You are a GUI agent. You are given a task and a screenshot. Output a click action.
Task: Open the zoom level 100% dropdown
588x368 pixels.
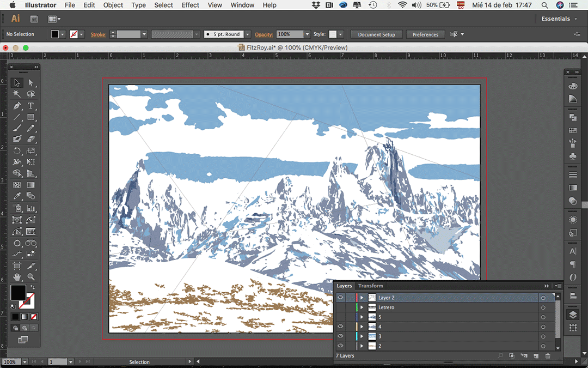point(24,362)
